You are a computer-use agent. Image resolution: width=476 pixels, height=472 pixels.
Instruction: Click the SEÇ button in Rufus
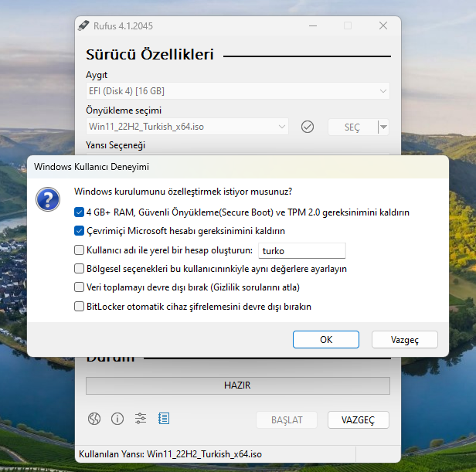352,127
